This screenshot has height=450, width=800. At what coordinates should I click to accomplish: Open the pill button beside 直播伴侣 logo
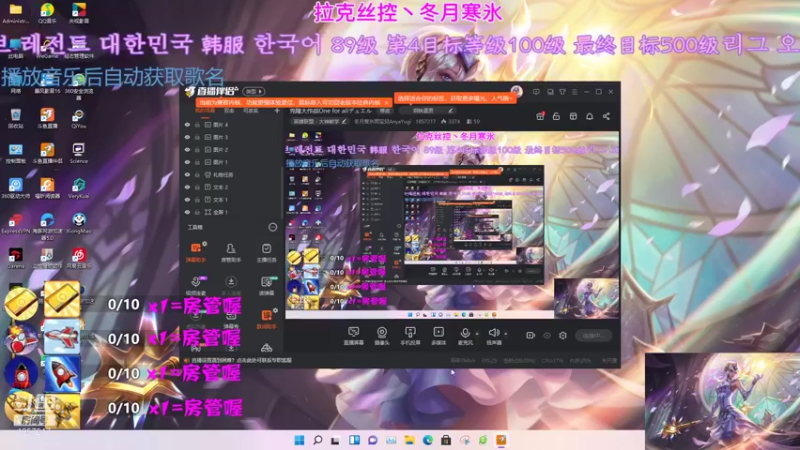254,91
